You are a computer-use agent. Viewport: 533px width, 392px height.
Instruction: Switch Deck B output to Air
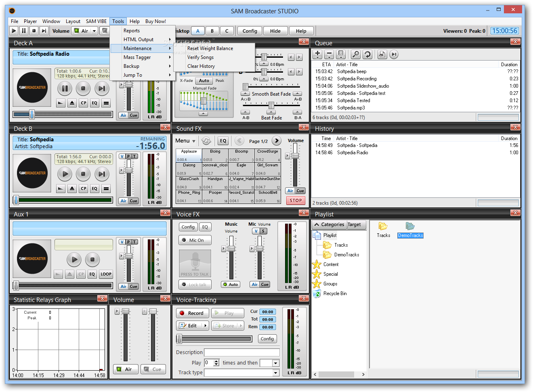(124, 201)
